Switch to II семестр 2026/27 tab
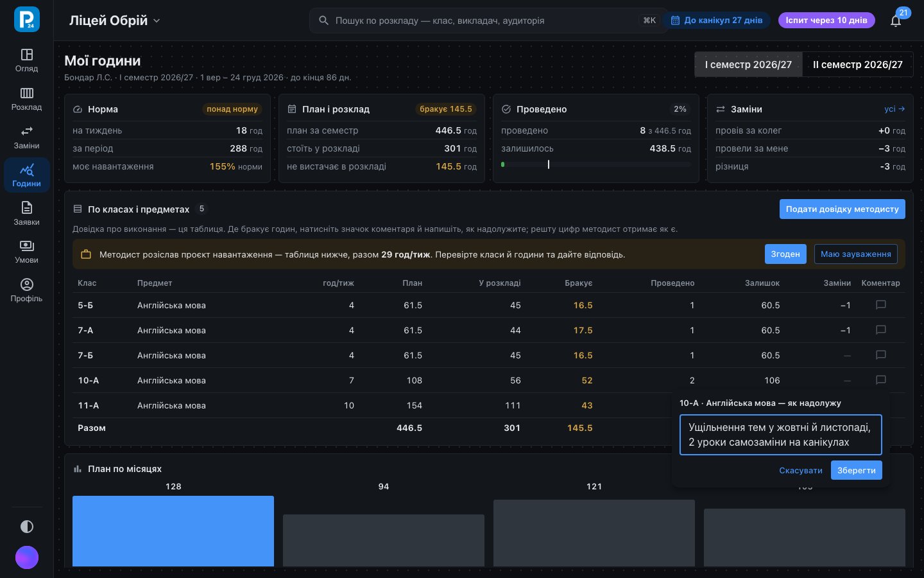924x578 pixels. 857,64
